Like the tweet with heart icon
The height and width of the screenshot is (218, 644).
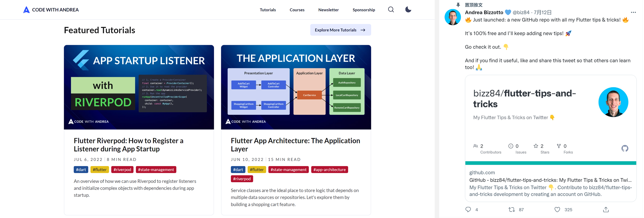[x=557, y=209]
